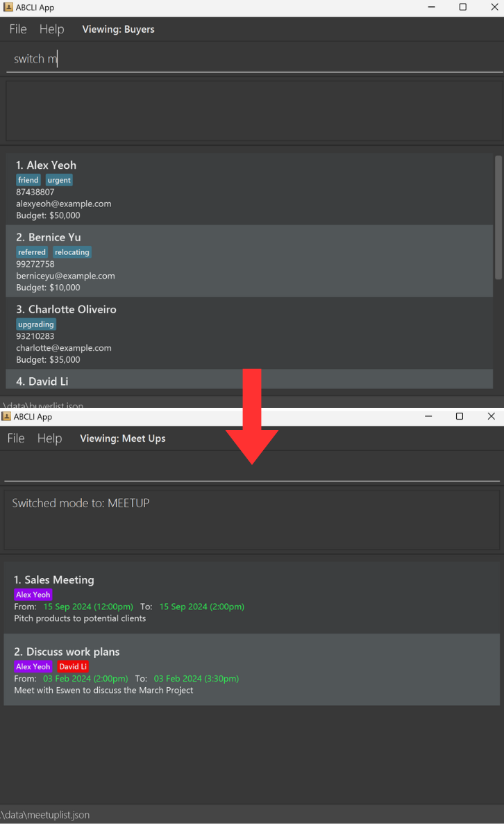Click "Switched mode to: MEETUP" result message
The image size is (504, 824).
click(x=81, y=503)
